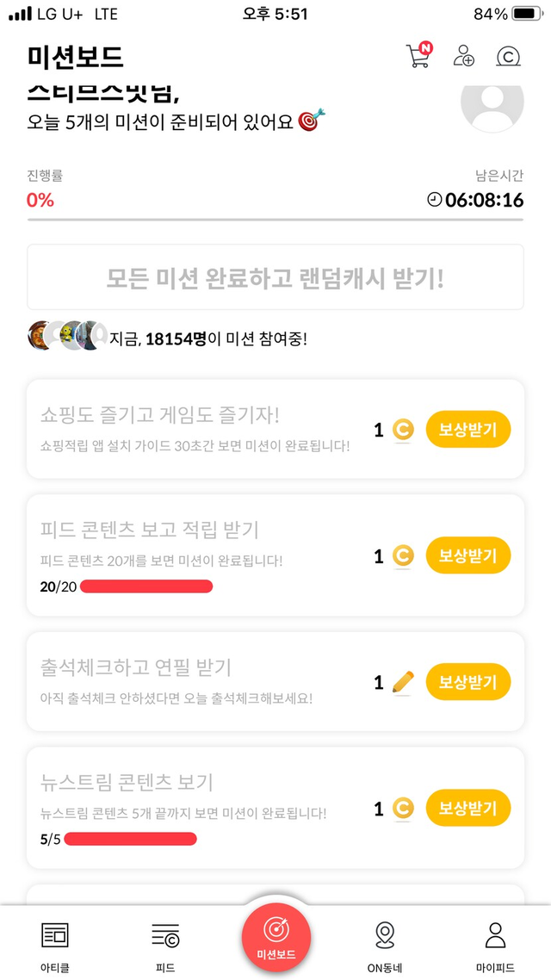Tap the pencil reward icon

[x=403, y=682]
